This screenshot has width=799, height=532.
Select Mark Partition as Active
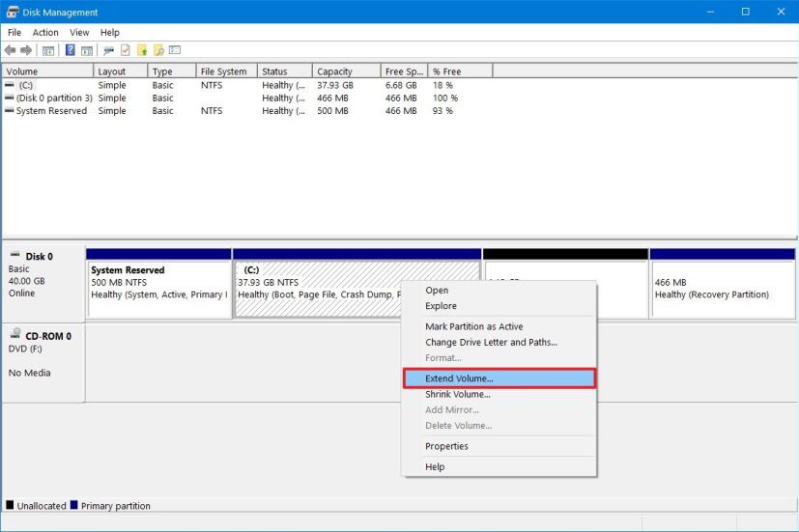(x=499, y=326)
